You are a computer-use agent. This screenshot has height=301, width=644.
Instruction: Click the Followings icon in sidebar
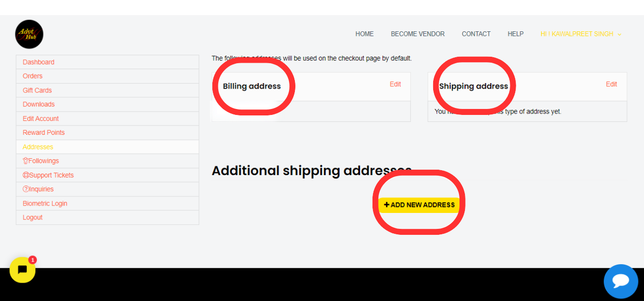click(25, 161)
